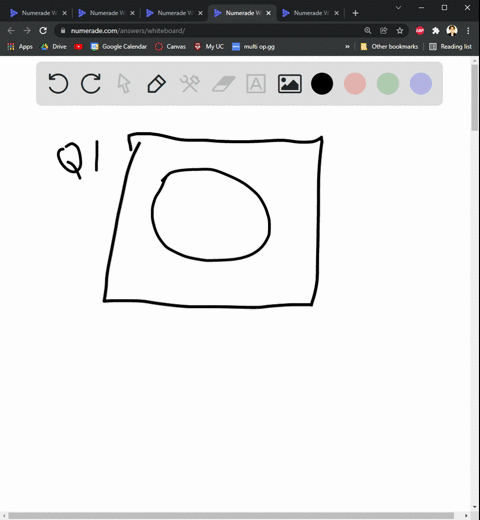Reload the current page
This screenshot has height=520, width=480.
(43, 31)
